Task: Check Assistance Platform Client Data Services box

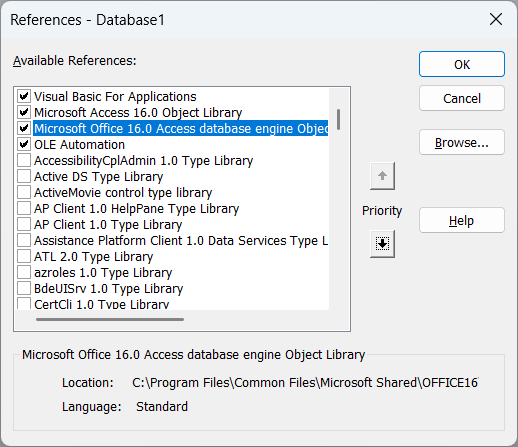Action: coord(24,240)
